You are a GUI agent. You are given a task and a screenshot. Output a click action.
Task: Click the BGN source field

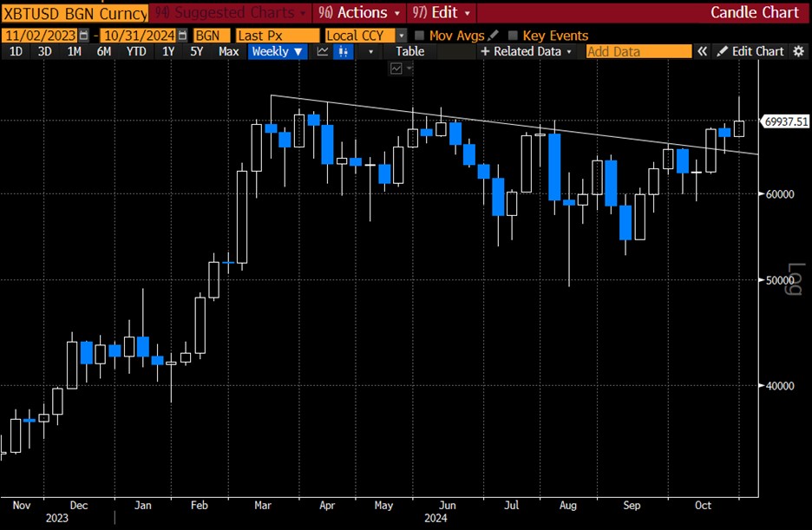tap(212, 36)
